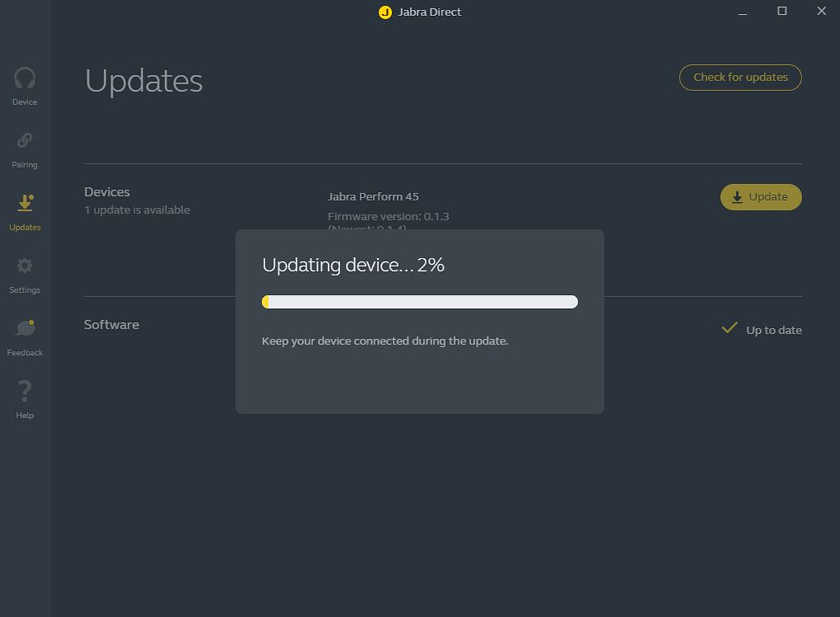Click the 'Up to date' status text
This screenshot has width=840, height=617.
(x=773, y=330)
